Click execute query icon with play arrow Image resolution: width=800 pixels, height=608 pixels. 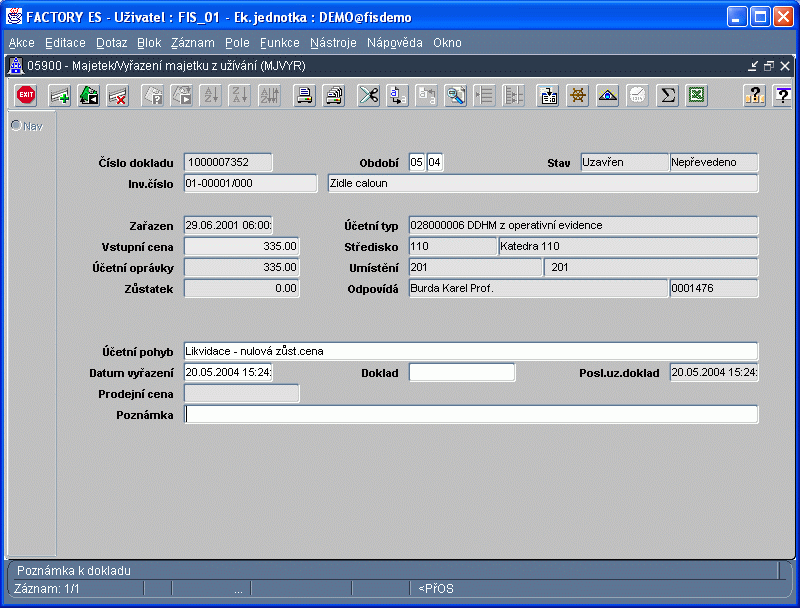[182, 95]
